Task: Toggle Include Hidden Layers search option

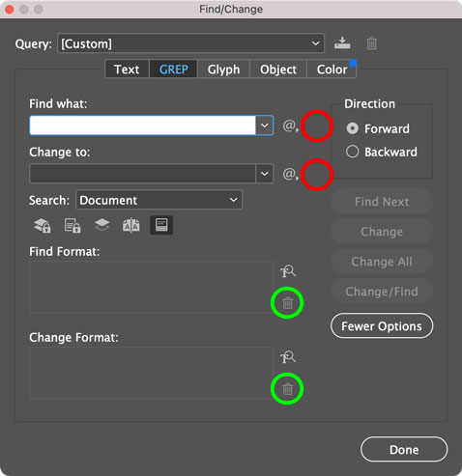Action: click(101, 225)
